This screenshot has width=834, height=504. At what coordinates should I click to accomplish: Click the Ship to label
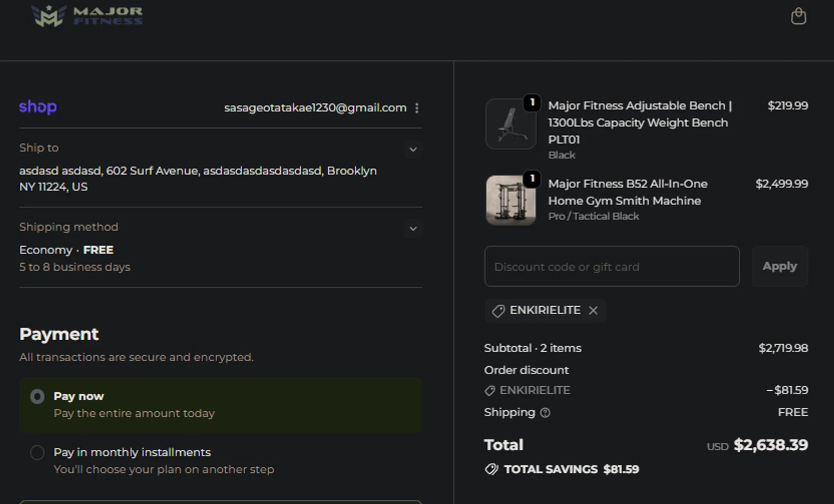[39, 148]
